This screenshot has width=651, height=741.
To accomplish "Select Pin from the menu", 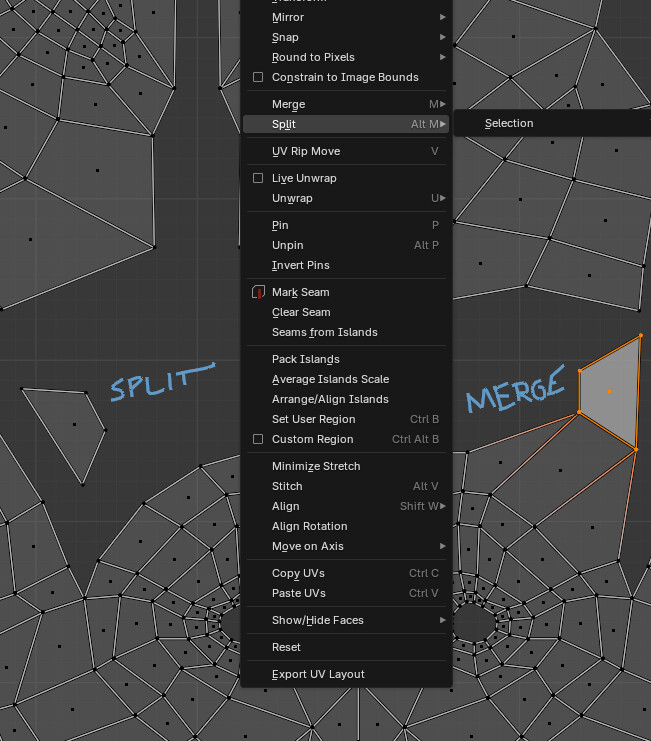I will [346, 225].
